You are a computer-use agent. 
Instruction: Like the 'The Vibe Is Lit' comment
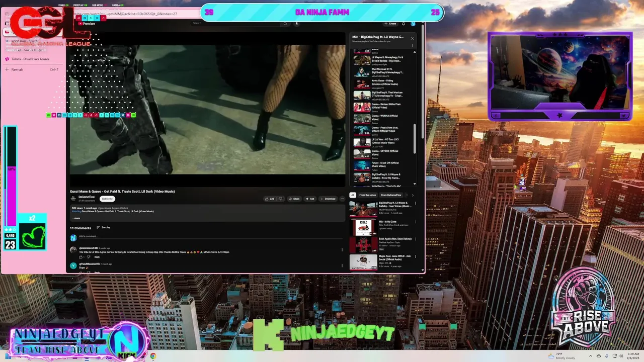pyautogui.click(x=80, y=257)
